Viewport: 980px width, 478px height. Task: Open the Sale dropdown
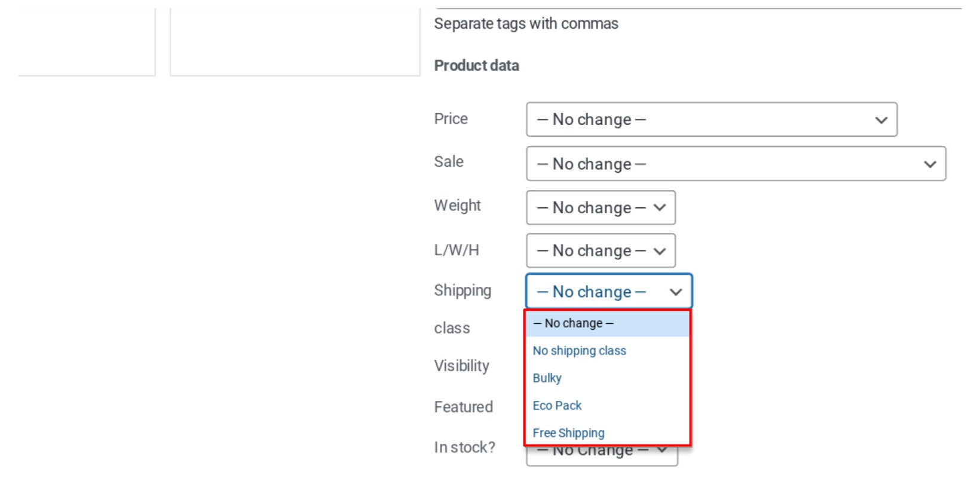tap(736, 164)
